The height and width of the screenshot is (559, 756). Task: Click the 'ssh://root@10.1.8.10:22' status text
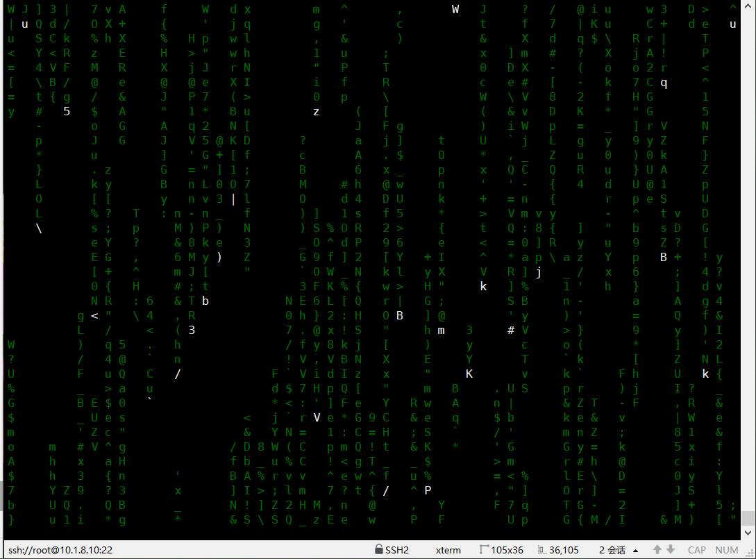60,550
